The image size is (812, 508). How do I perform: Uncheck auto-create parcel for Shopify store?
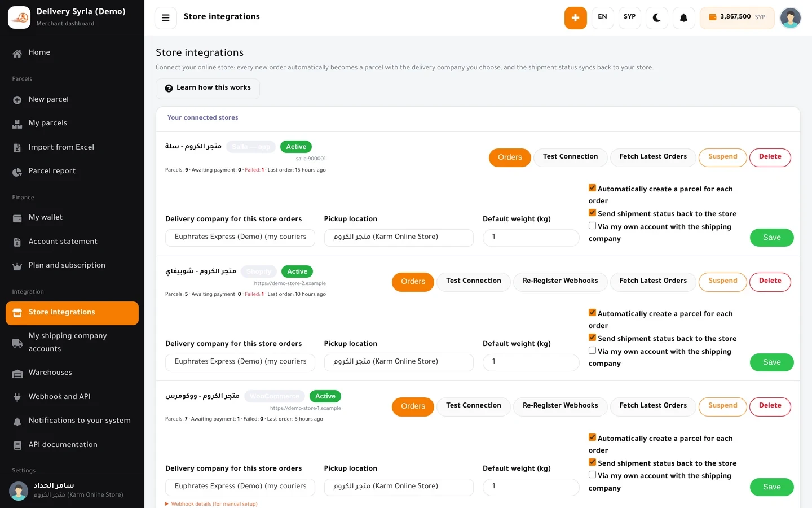click(x=592, y=313)
